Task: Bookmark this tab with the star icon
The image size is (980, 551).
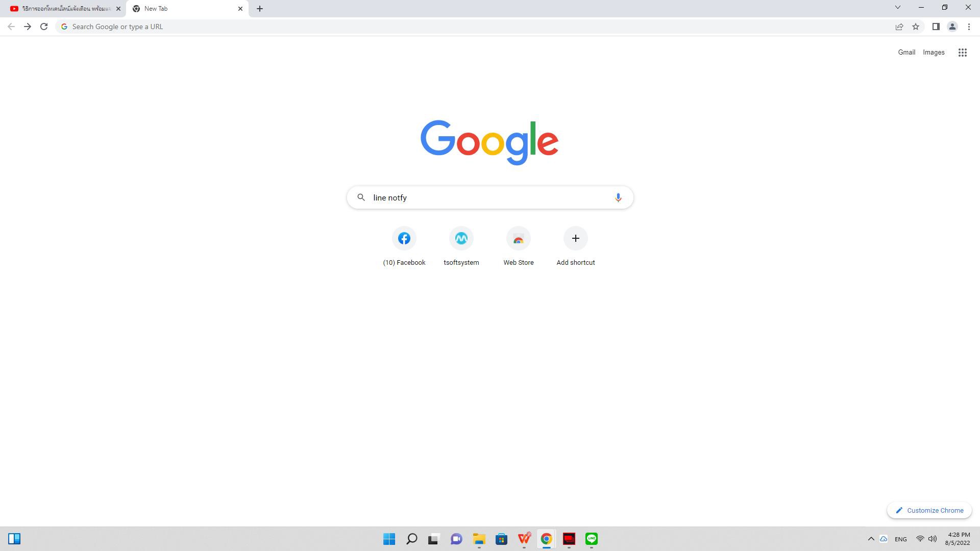Action: pyautogui.click(x=916, y=27)
